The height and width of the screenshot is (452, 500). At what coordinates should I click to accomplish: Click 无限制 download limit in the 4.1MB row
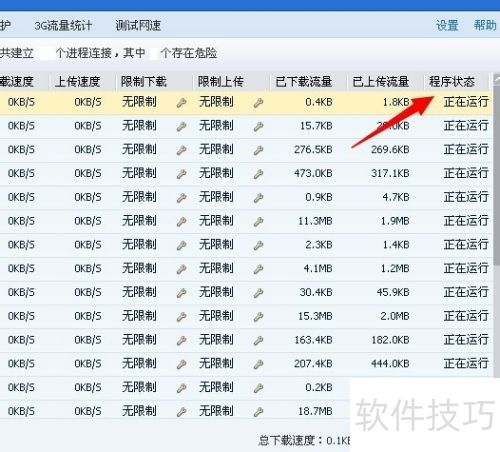tap(139, 268)
